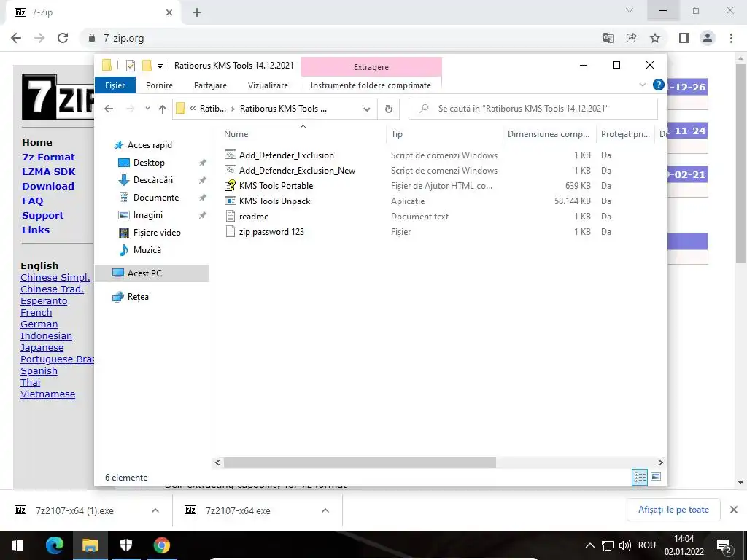Open the Chrome profile avatar

point(708,38)
